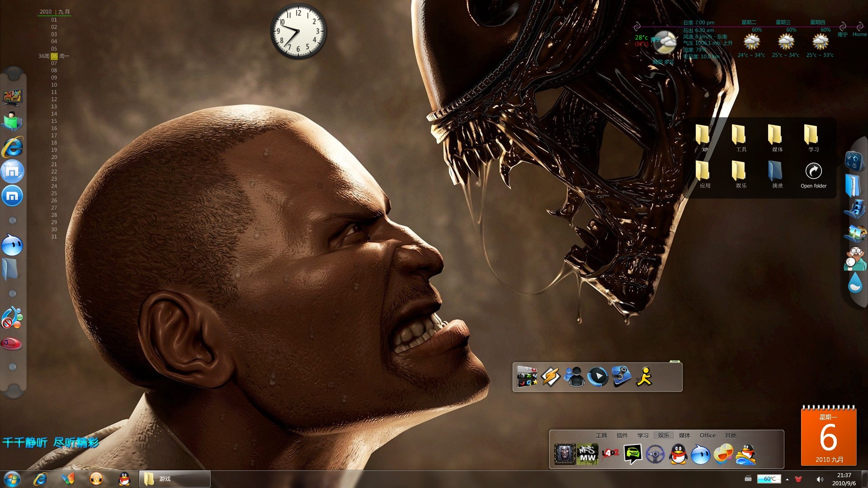Image resolution: width=868 pixels, height=488 pixels.
Task: Switch to the 其他 tab in the dock
Action: pos(731,436)
